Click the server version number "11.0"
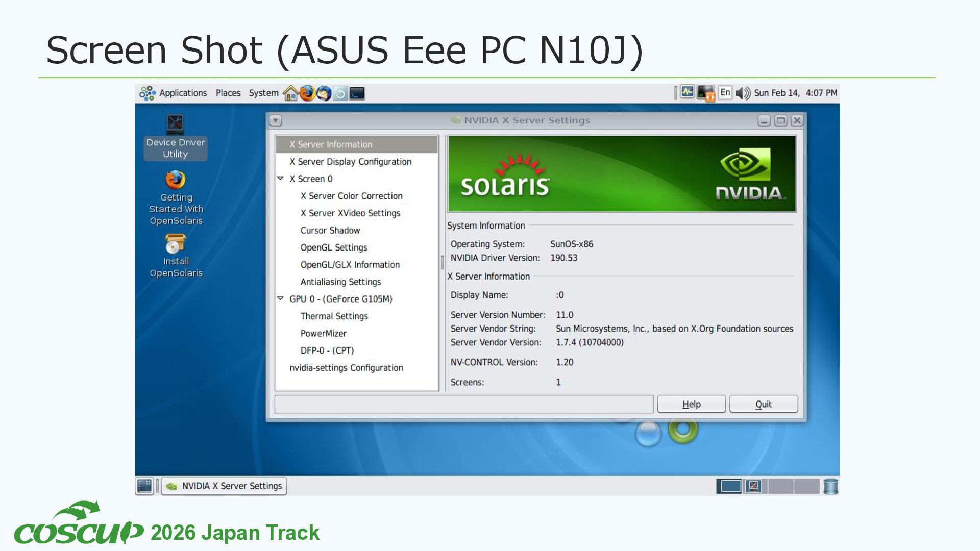The image size is (980, 551). [x=564, y=315]
